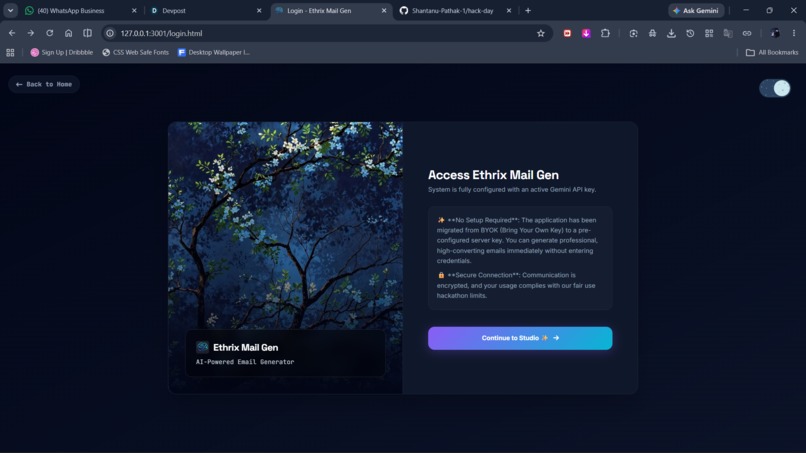Click the browser forward arrow

tap(31, 33)
